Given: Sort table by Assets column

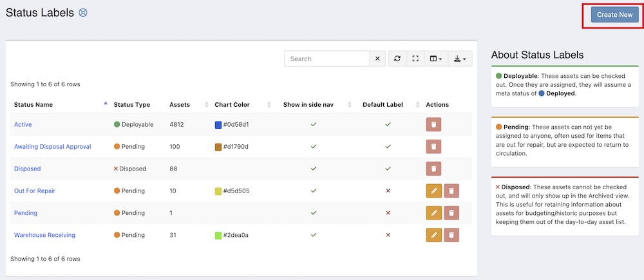Looking at the screenshot, I should click(x=180, y=104).
